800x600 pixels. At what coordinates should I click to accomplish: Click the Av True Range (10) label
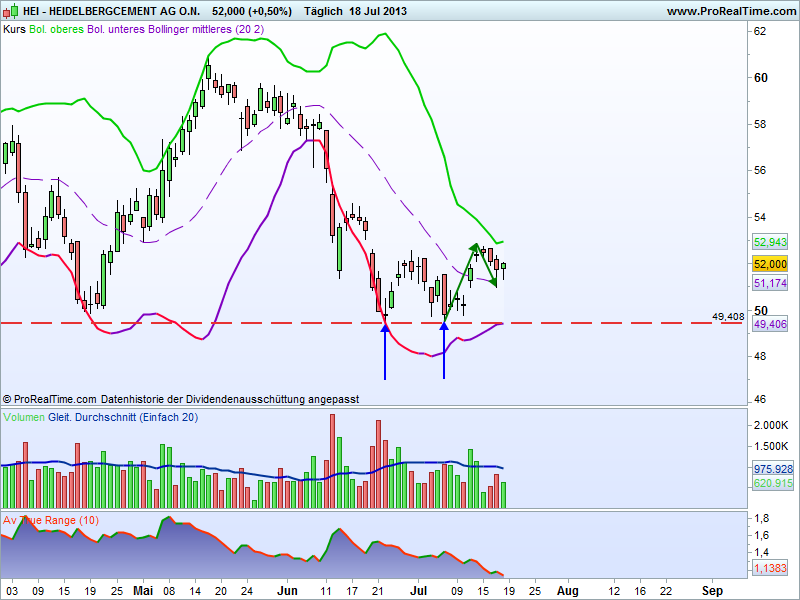click(x=51, y=520)
